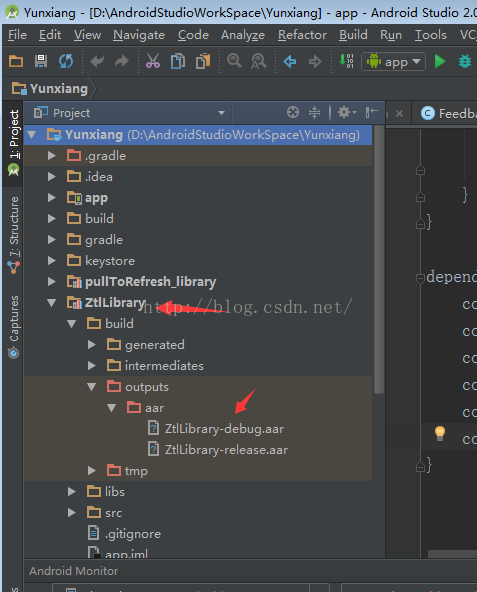Expand the .gradle folder

pos(52,156)
